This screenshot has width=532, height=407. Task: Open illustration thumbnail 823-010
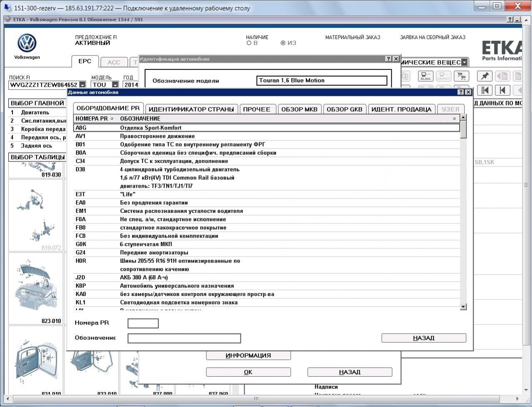click(36, 288)
